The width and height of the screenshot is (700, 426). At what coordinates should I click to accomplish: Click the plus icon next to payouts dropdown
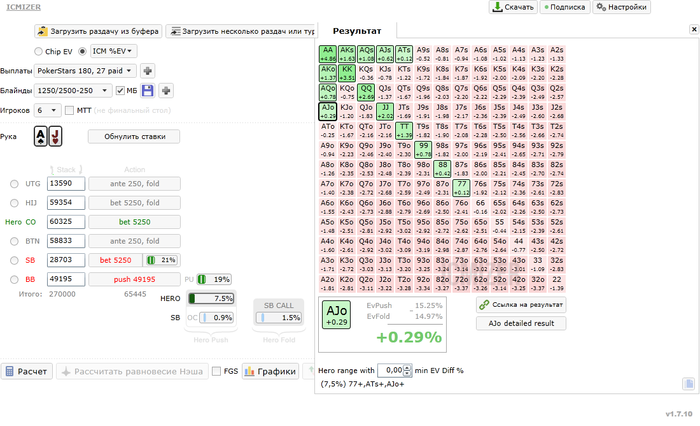coord(148,71)
